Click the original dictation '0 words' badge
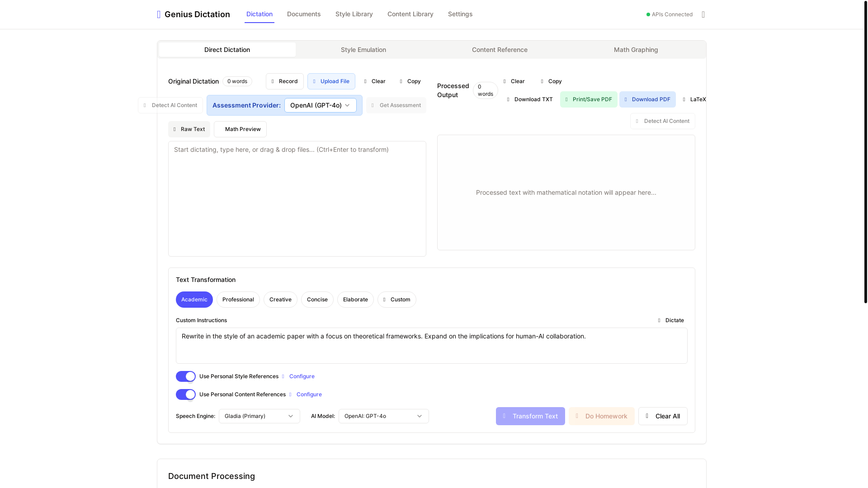The image size is (868, 488). click(237, 81)
